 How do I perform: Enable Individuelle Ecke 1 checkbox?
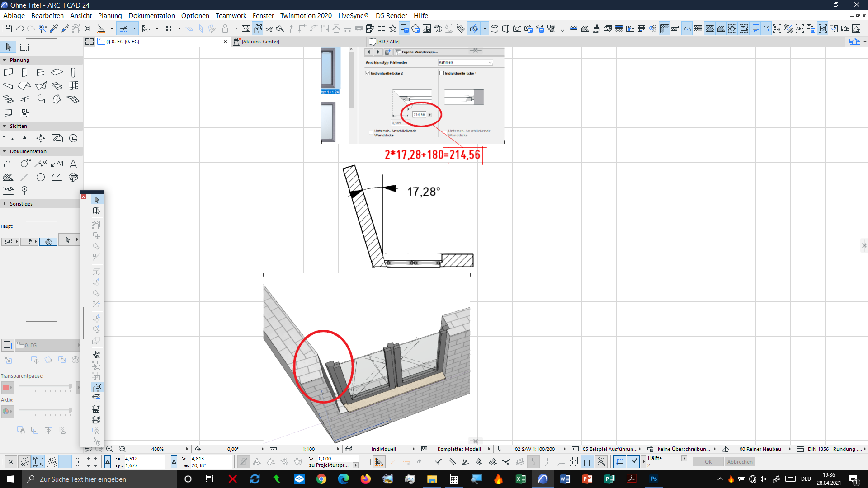(x=442, y=73)
